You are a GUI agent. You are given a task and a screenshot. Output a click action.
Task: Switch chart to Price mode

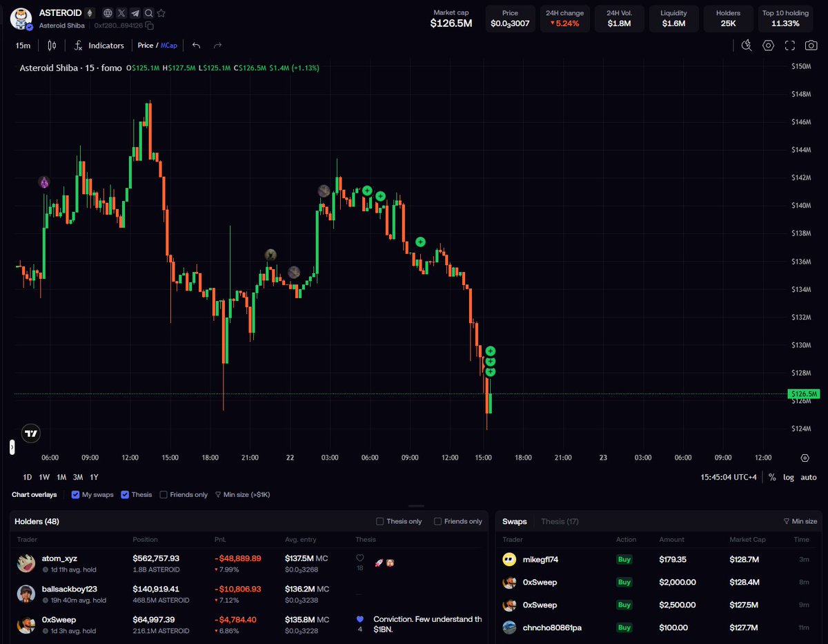pyautogui.click(x=146, y=46)
